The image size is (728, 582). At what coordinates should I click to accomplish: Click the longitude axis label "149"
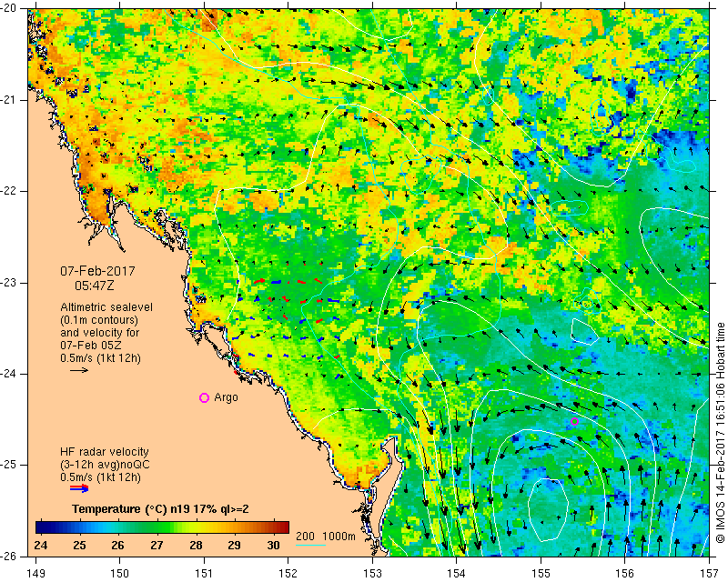(36, 575)
